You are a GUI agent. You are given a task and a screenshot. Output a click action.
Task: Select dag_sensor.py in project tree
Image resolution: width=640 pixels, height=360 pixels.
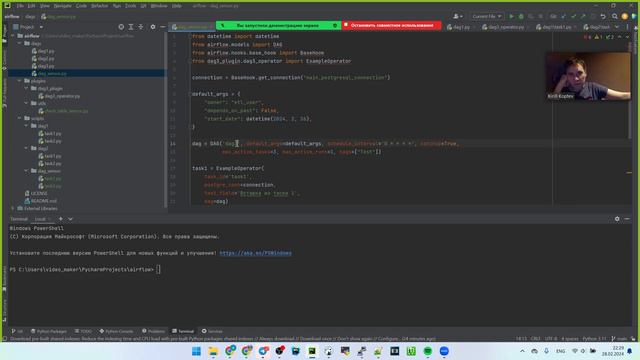(52, 73)
